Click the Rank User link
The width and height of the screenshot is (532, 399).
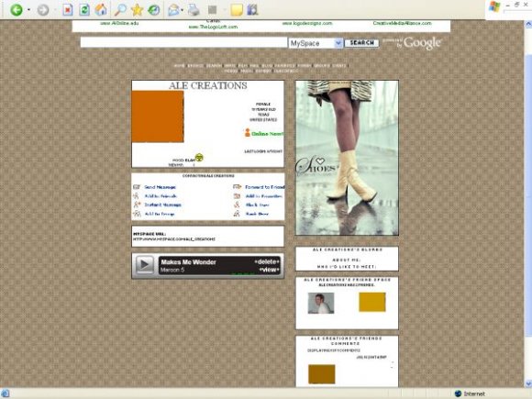coord(257,214)
